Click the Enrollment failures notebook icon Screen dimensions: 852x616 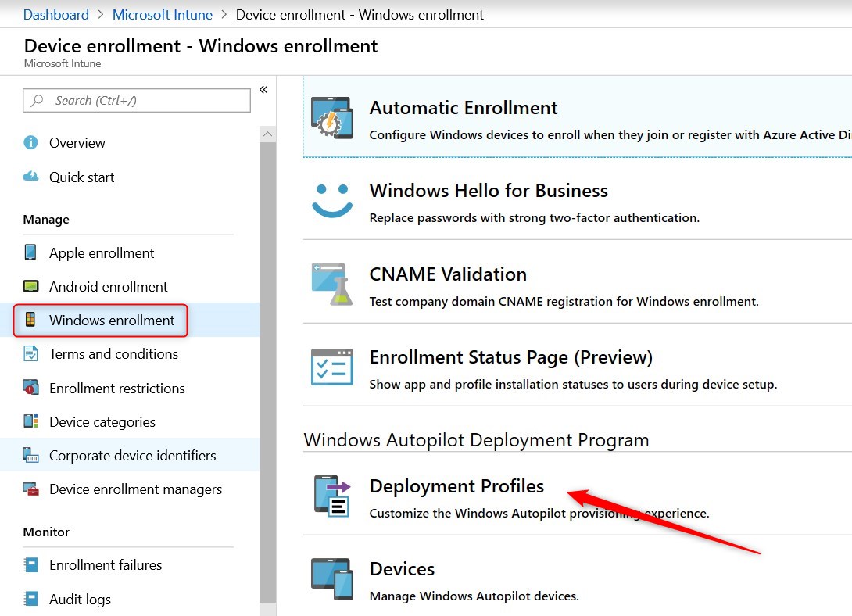31,565
